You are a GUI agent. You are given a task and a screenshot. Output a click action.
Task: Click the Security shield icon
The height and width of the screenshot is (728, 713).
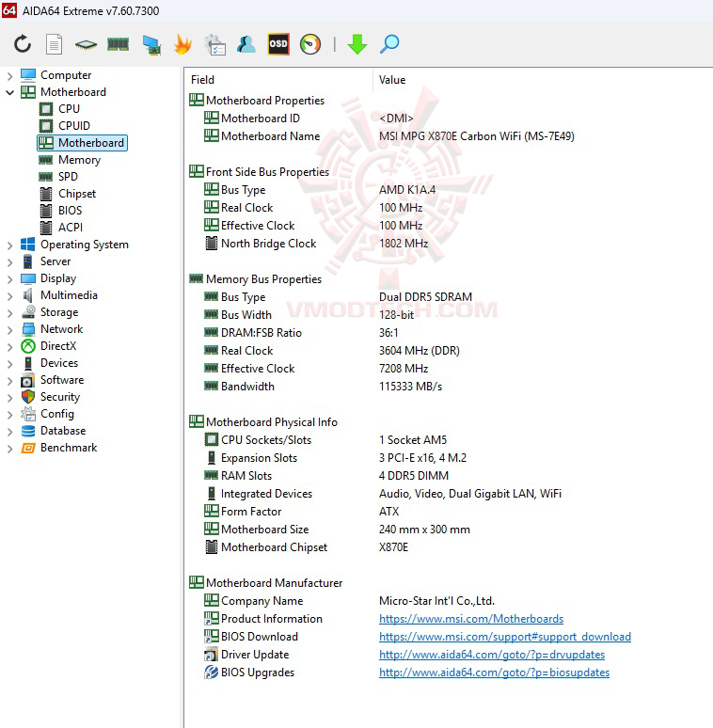click(28, 397)
